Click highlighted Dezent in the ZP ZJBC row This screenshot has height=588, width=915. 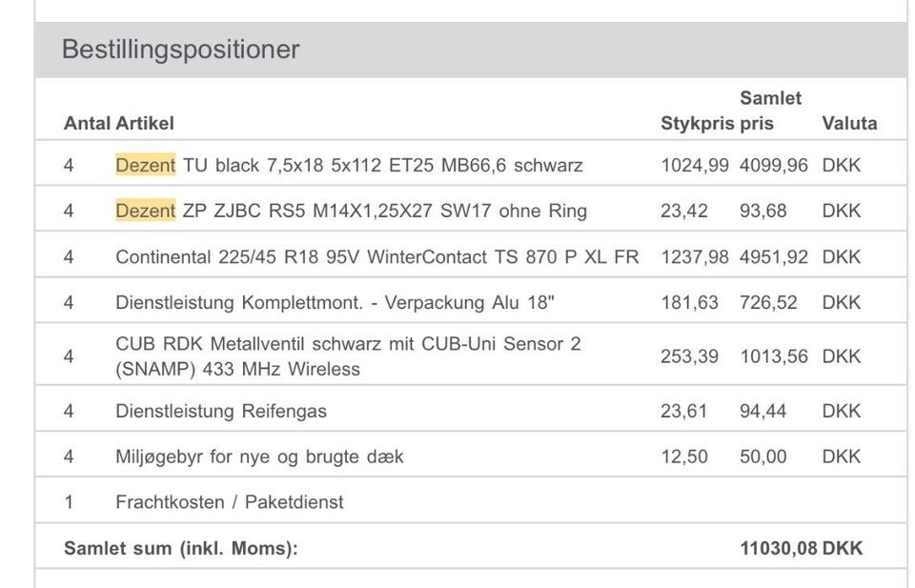pyautogui.click(x=145, y=211)
